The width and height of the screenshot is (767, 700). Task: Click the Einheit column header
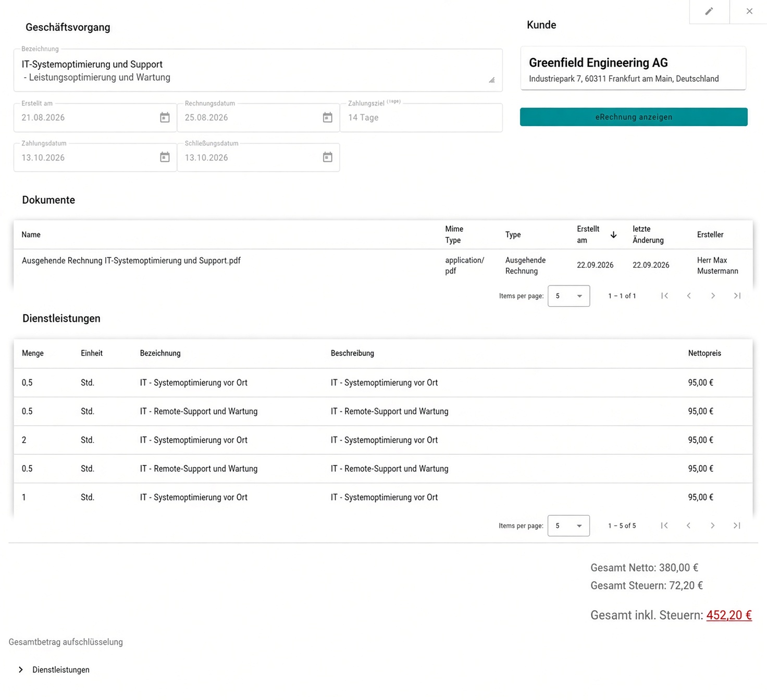tap(92, 353)
